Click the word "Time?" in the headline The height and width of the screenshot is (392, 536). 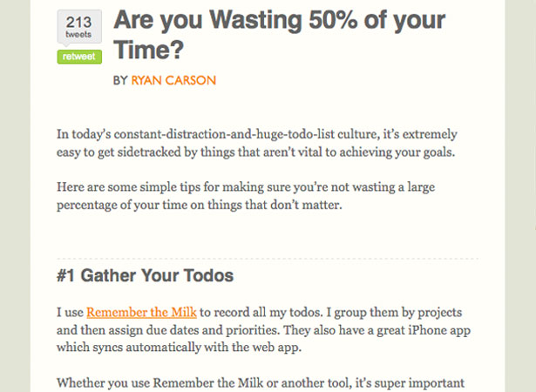coord(149,50)
